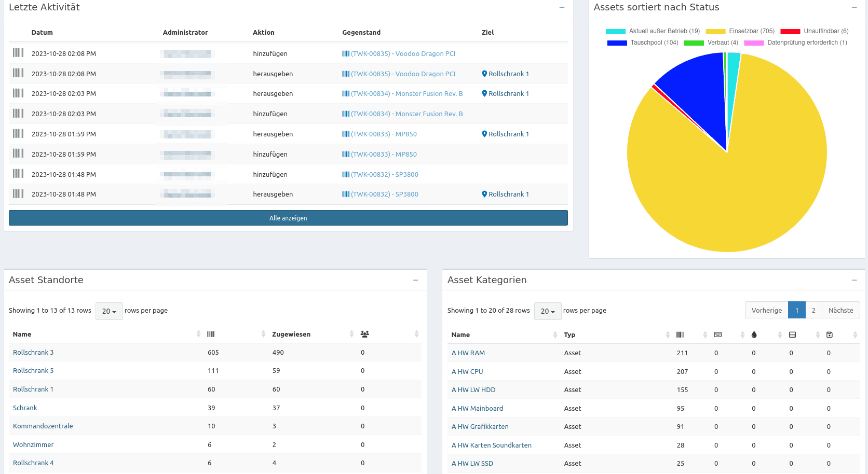This screenshot has width=868, height=474.
Task: Sort categories by keyboard accessories icon column
Action: [x=728, y=334]
